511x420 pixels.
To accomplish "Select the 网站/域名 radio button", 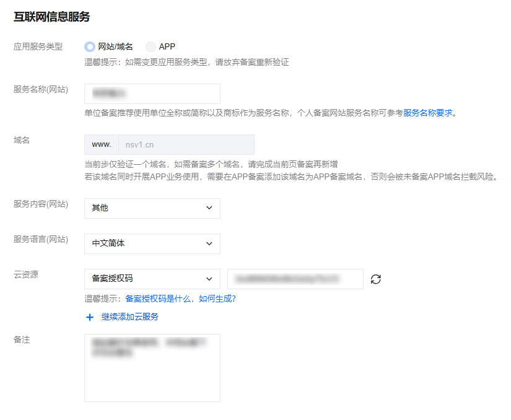I will (90, 46).
